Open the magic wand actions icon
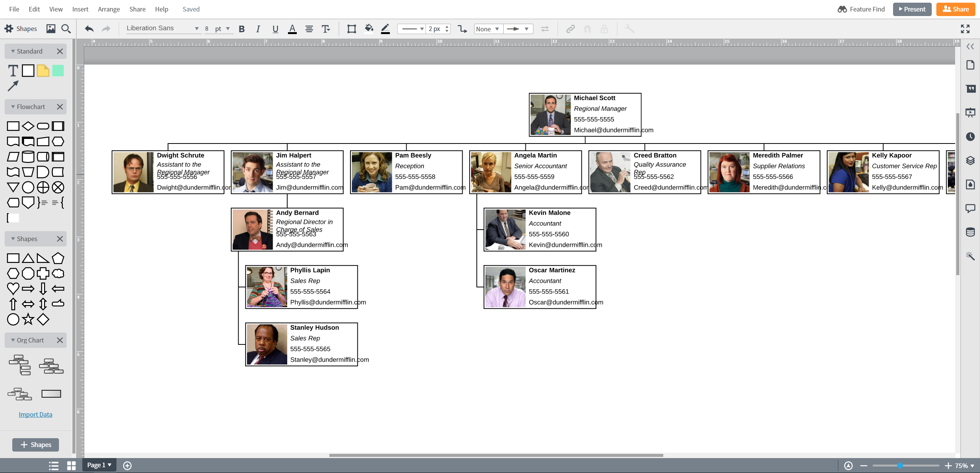Viewport: 980px width, 473px height. pos(970,256)
